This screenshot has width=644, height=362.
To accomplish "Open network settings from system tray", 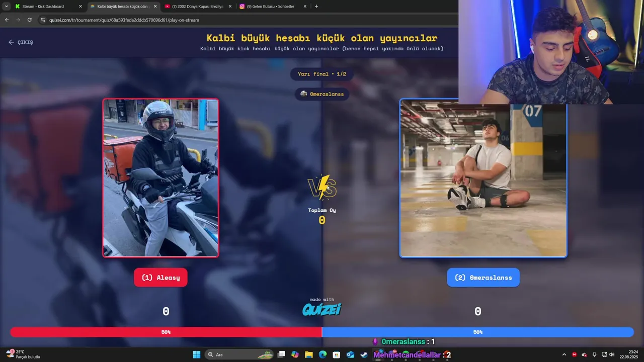I will pyautogui.click(x=604, y=354).
